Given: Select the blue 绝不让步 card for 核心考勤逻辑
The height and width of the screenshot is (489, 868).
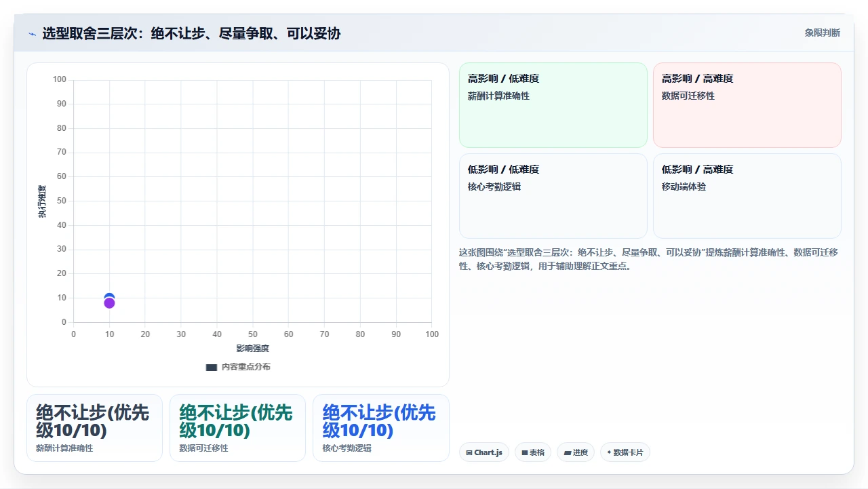Looking at the screenshot, I should [x=381, y=428].
